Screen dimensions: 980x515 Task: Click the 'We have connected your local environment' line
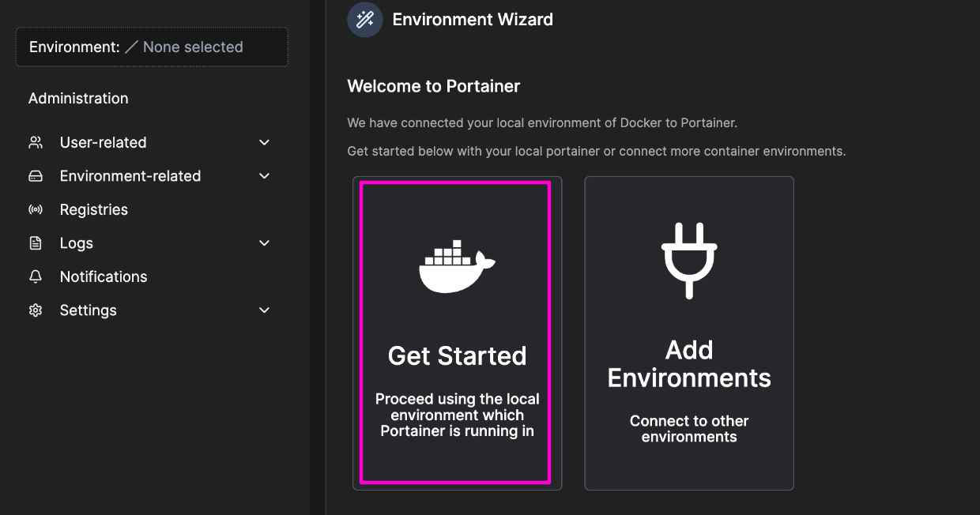pos(542,123)
